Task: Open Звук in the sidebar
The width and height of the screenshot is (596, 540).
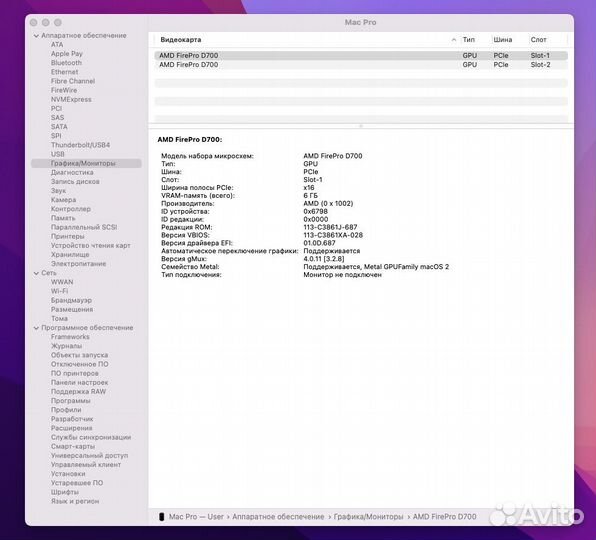Action: (58, 191)
